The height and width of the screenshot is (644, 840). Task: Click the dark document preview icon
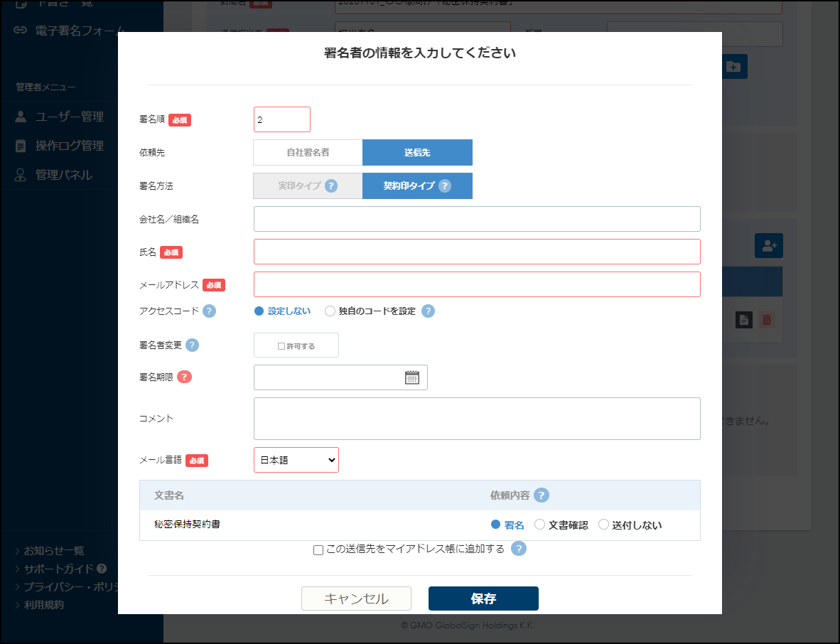(x=743, y=320)
